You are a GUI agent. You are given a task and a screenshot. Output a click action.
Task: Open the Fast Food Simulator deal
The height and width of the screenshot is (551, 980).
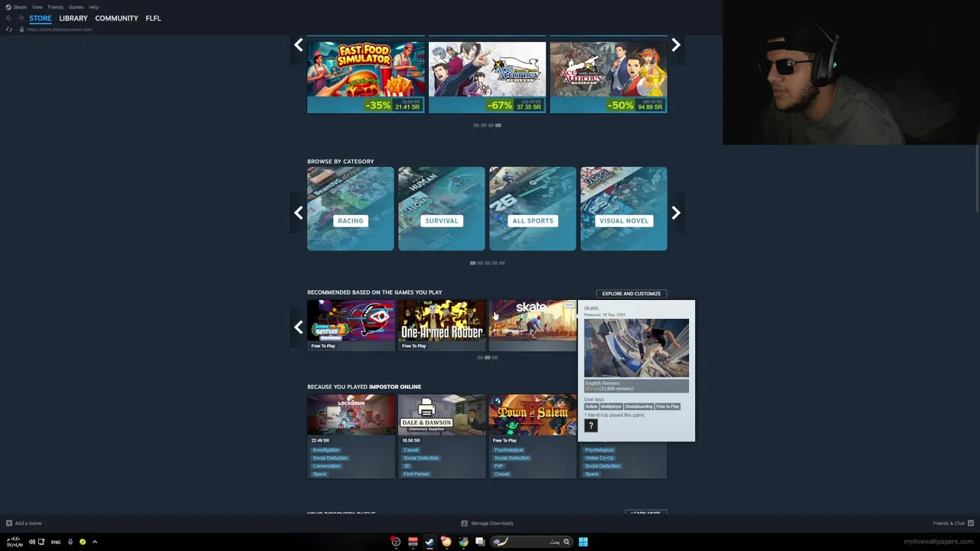point(366,77)
